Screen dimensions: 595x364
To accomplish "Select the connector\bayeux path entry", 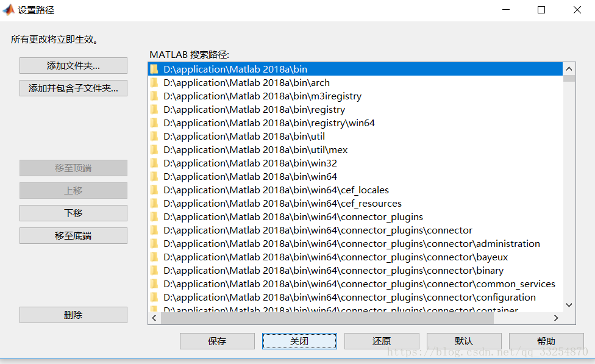I will (355, 257).
